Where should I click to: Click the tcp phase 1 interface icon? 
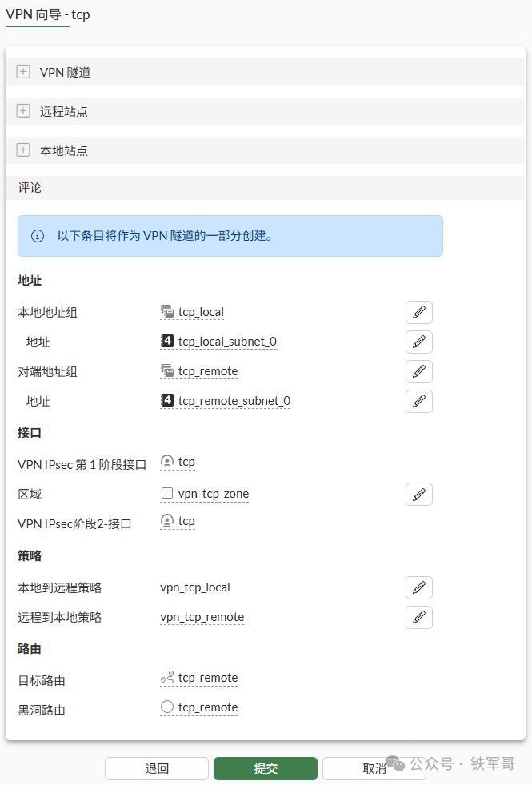(167, 462)
